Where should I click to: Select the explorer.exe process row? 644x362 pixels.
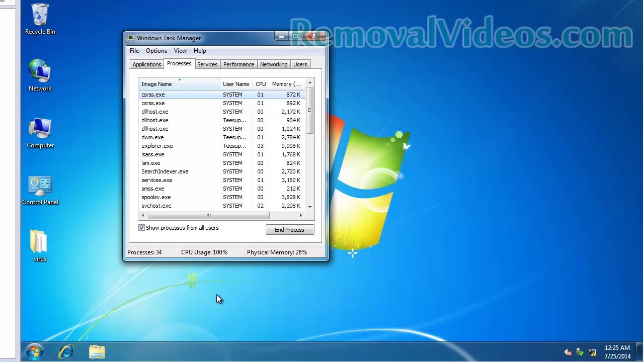click(221, 146)
